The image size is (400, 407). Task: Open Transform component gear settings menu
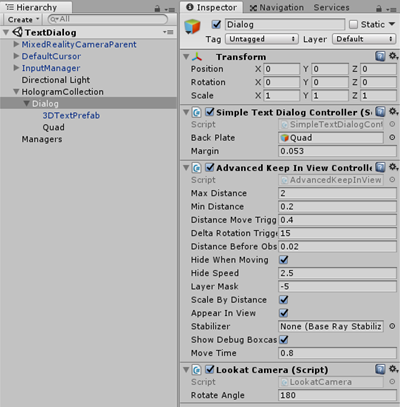(x=393, y=56)
